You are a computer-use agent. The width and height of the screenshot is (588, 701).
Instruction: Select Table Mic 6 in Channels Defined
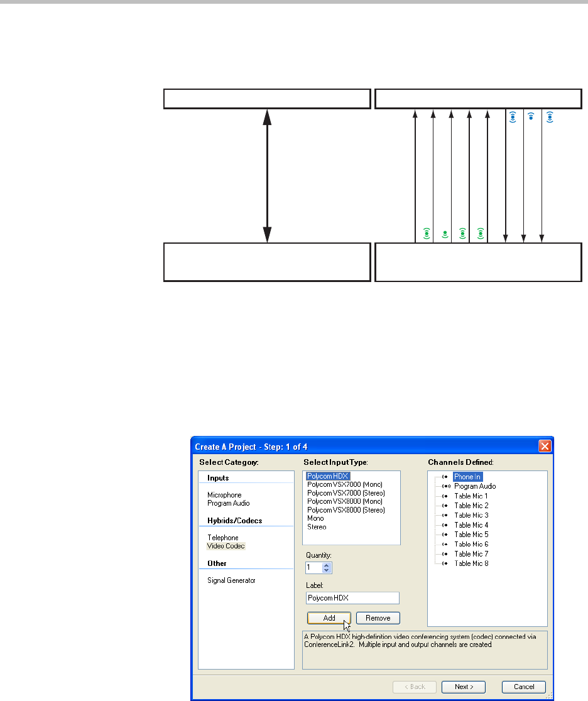[471, 544]
